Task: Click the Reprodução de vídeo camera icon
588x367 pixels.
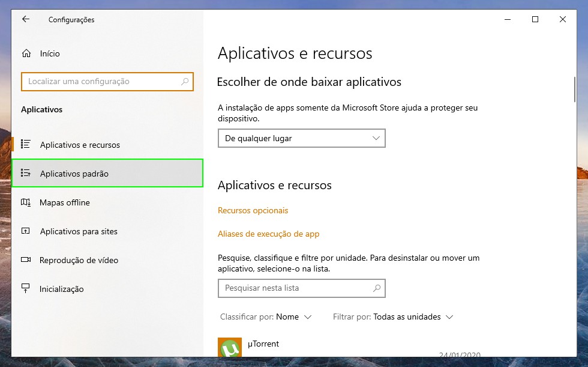Action: pos(25,259)
